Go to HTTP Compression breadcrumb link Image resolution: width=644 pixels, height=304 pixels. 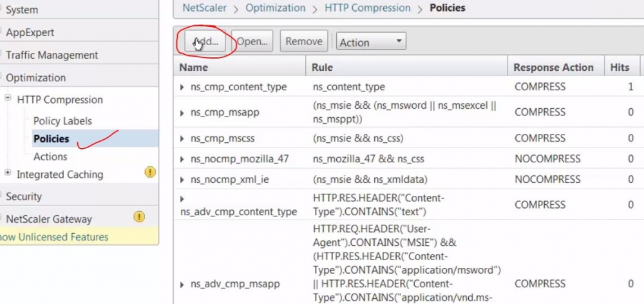(x=368, y=8)
